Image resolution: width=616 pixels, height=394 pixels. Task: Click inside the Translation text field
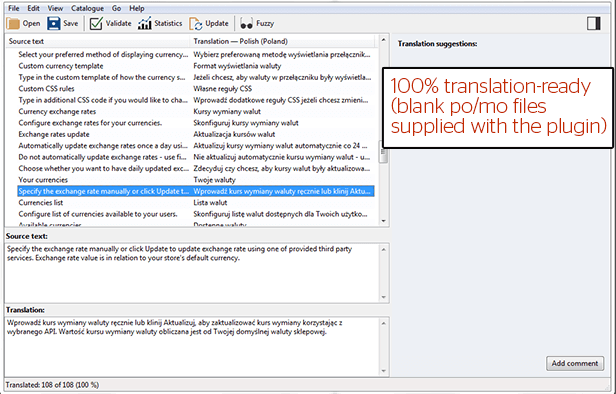192,346
